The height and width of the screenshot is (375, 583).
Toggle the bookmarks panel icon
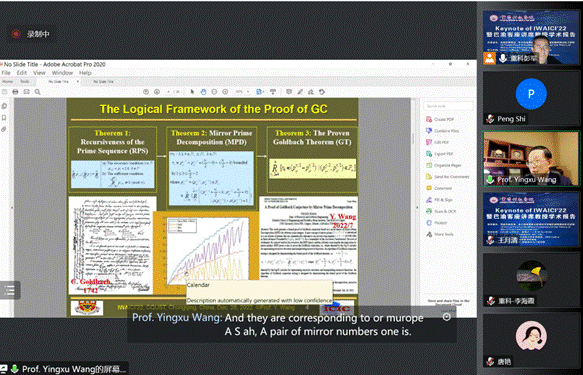(4, 118)
